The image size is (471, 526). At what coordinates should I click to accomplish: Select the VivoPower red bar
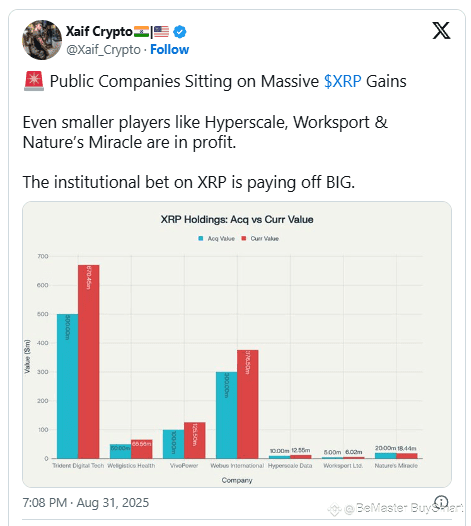[195, 440]
